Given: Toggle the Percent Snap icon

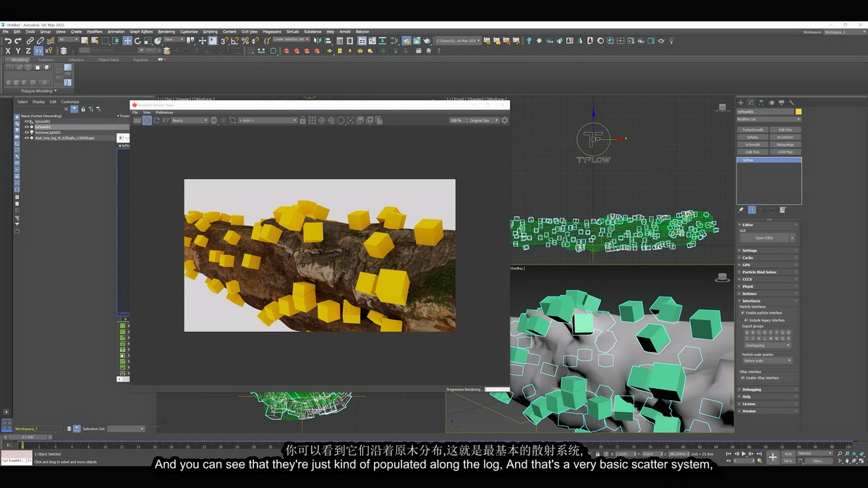Looking at the screenshot, I should click(x=245, y=41).
